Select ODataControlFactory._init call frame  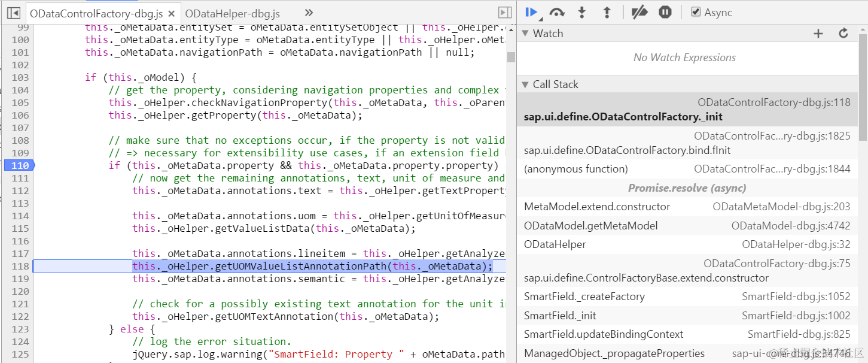[x=687, y=110]
